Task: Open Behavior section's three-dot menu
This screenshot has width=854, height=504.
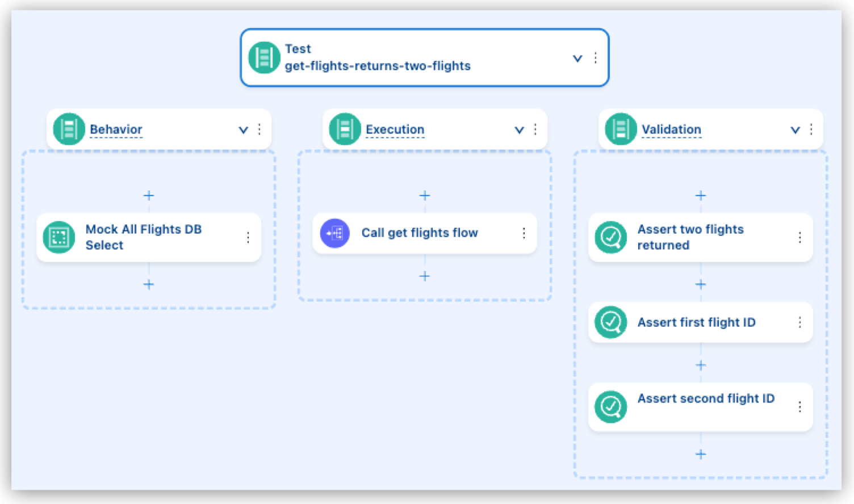Action: 259,129
